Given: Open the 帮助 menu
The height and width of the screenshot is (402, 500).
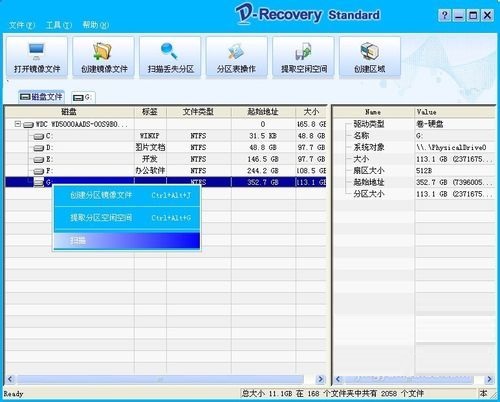Looking at the screenshot, I should point(96,25).
